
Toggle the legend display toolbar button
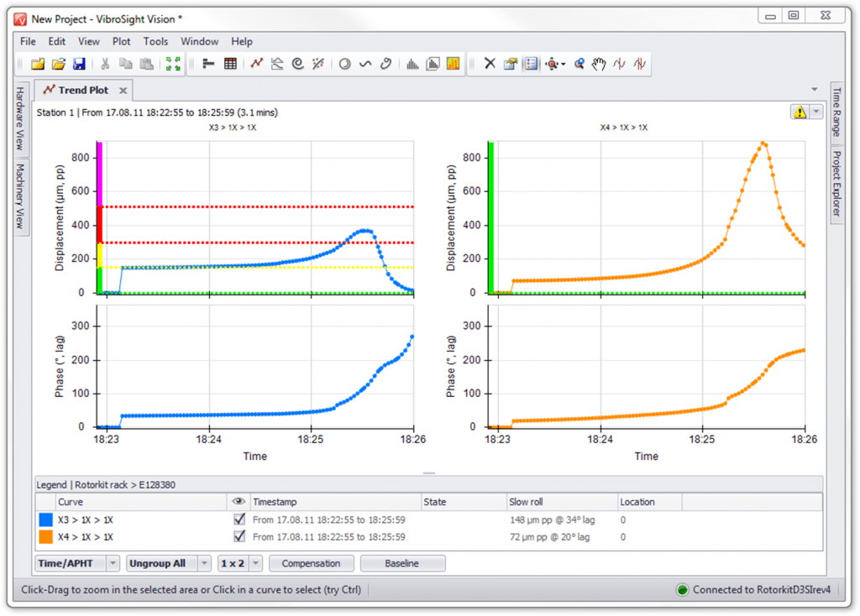(x=530, y=64)
